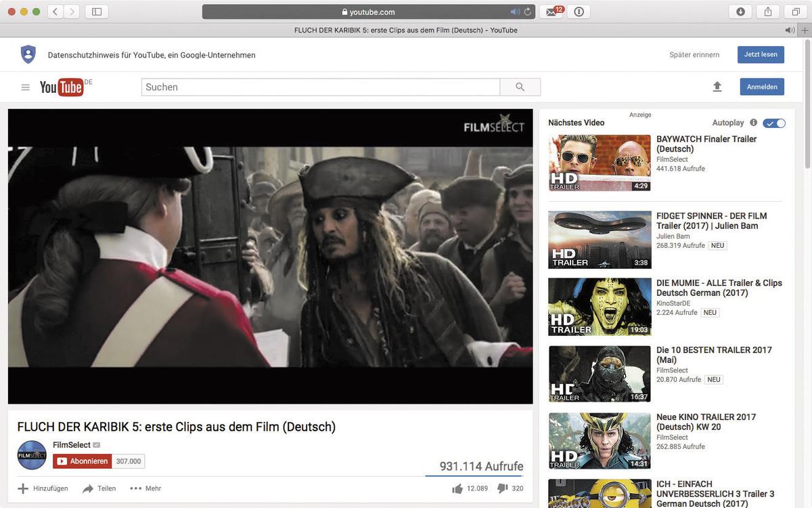Like the video with thumbs up

click(x=457, y=488)
